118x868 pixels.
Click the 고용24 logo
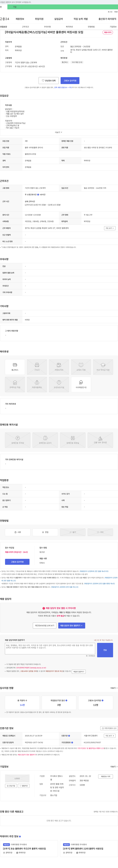click(5, 19)
